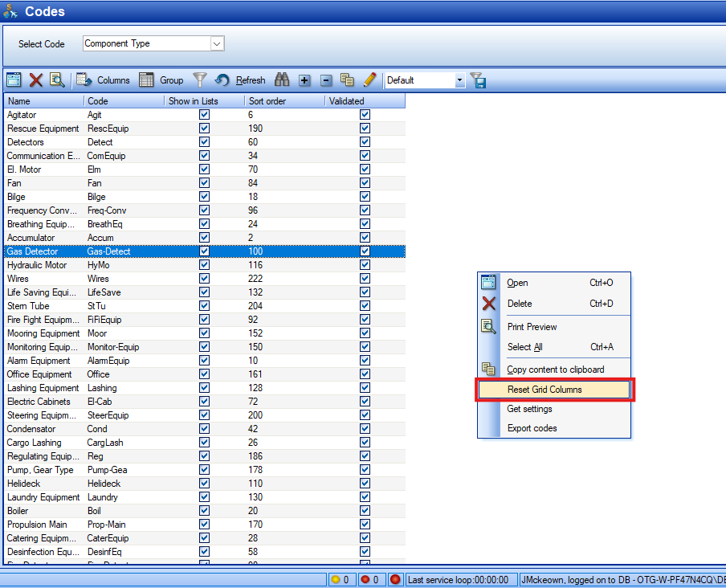Image resolution: width=726 pixels, height=588 pixels.
Task: Expand the Default layout combo box
Action: (459, 80)
